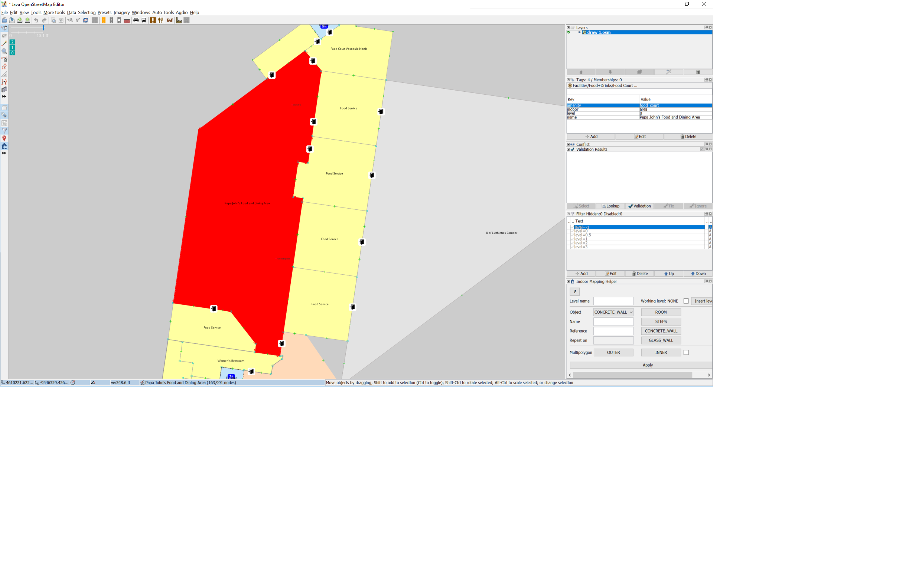Click the blue Update data refresh icon

[85, 20]
